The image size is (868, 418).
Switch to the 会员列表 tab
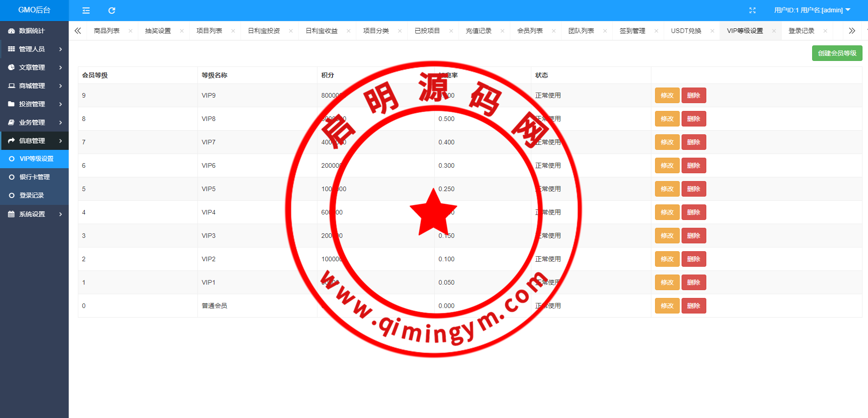[x=530, y=31]
